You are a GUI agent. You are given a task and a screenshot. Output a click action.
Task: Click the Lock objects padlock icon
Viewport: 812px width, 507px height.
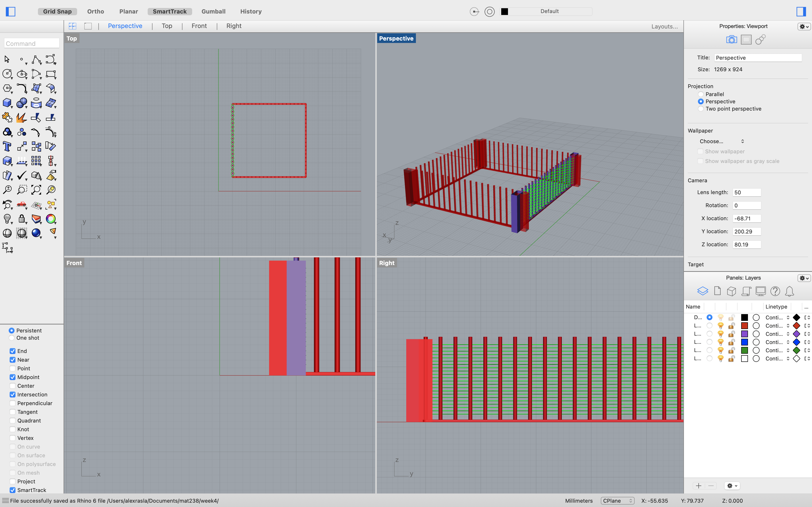[x=22, y=219]
